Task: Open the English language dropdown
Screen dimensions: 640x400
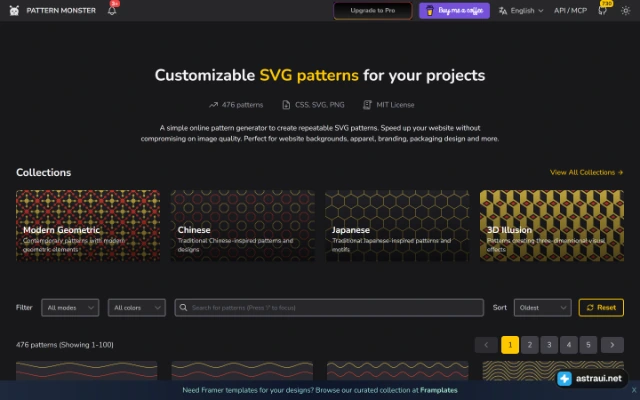Action: [x=521, y=11]
